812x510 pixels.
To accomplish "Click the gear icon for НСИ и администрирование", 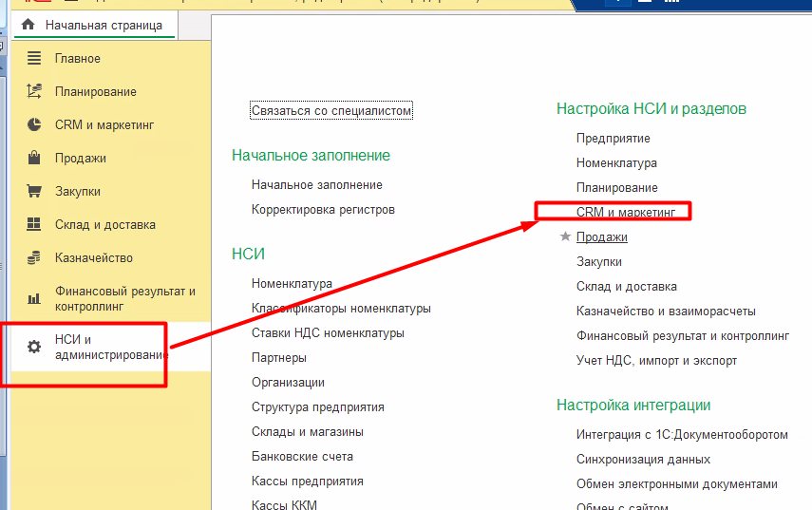I will 34,347.
